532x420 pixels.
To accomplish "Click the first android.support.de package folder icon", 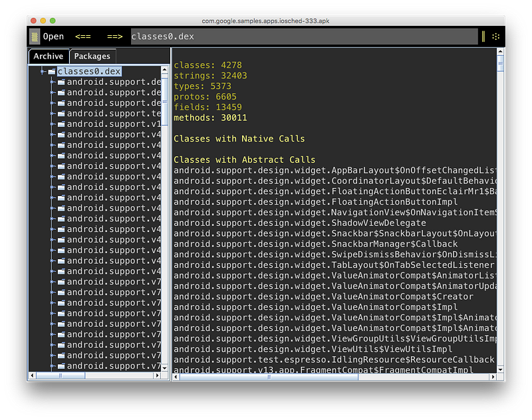I will [x=61, y=82].
